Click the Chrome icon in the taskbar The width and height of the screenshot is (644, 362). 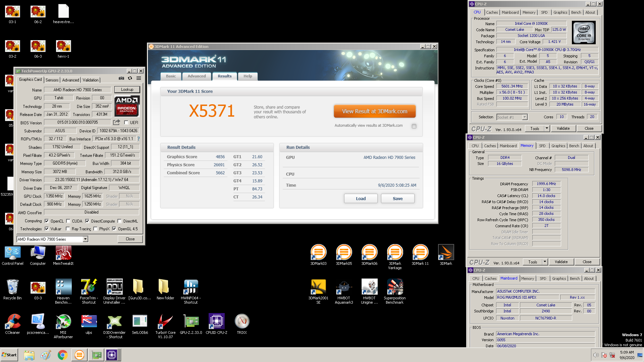tap(62, 355)
